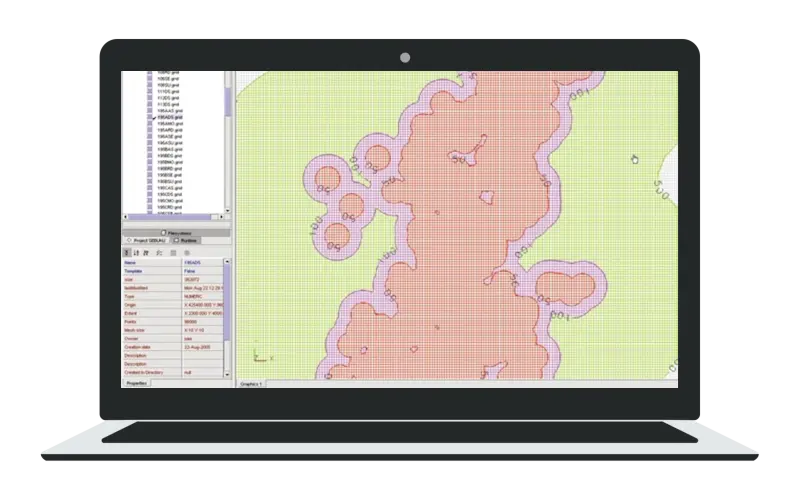
Task: Select 195AMO.grid in the file tree
Action: tap(170, 123)
